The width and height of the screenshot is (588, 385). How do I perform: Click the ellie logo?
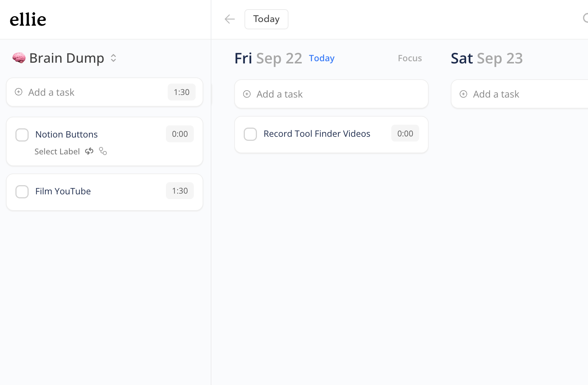pos(28,19)
